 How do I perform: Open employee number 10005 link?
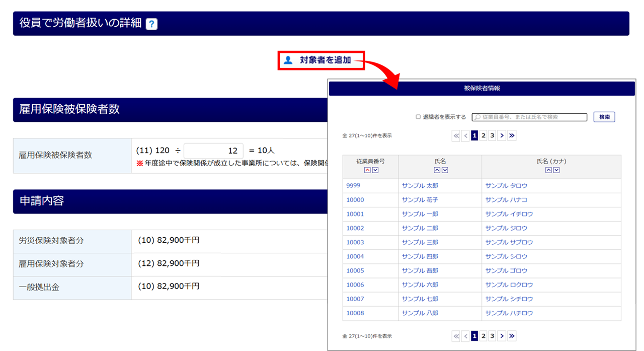[355, 270]
